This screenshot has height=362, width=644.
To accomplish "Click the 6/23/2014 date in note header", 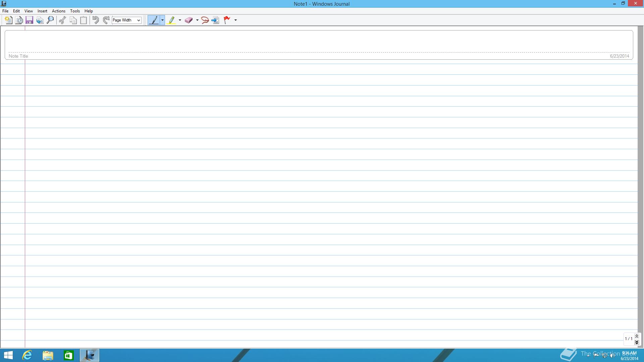I will pyautogui.click(x=620, y=56).
